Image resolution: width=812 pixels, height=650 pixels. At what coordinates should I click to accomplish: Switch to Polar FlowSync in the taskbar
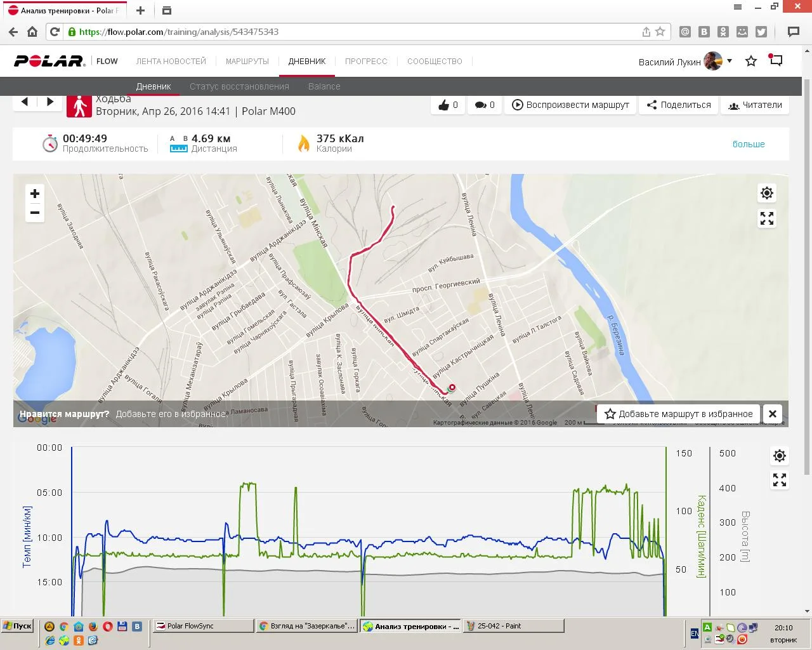[204, 626]
